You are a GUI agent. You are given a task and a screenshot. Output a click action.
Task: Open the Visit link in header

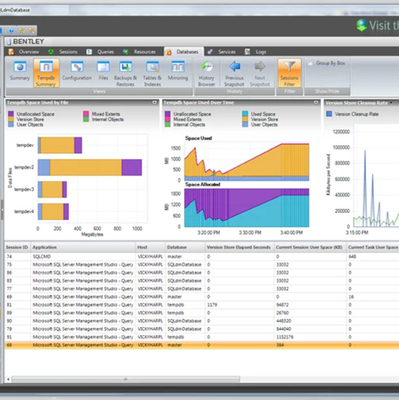pyautogui.click(x=384, y=26)
